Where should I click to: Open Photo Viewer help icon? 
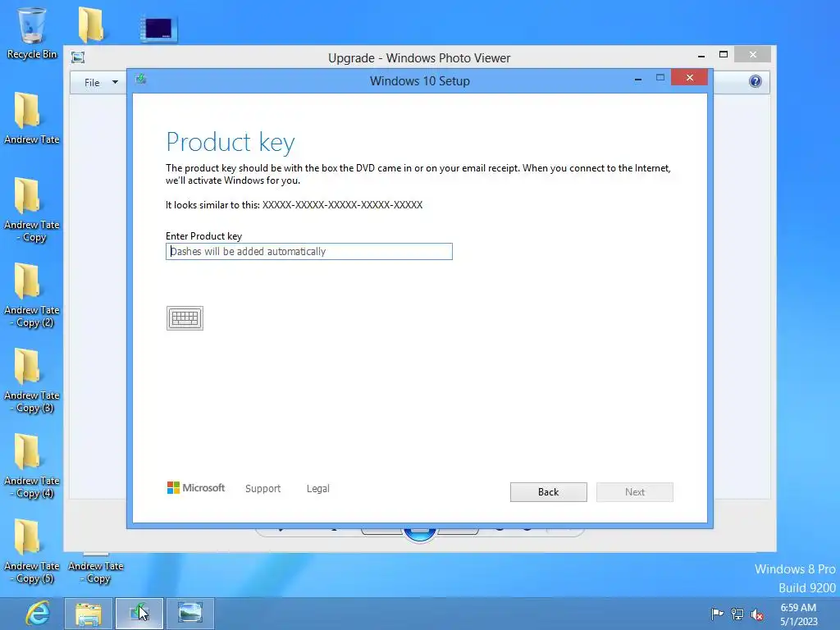coord(756,81)
